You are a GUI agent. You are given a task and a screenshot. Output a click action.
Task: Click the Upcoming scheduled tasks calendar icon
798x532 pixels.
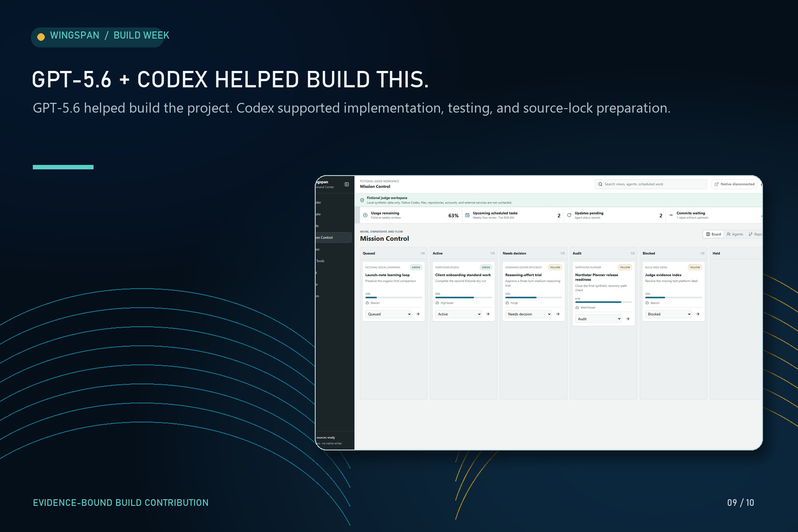coord(467,215)
